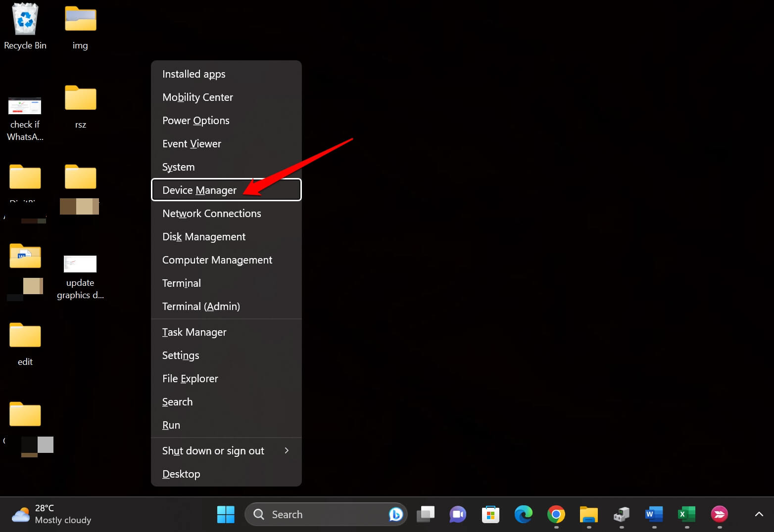Launch Microsoft Edge from the taskbar

[x=523, y=514]
